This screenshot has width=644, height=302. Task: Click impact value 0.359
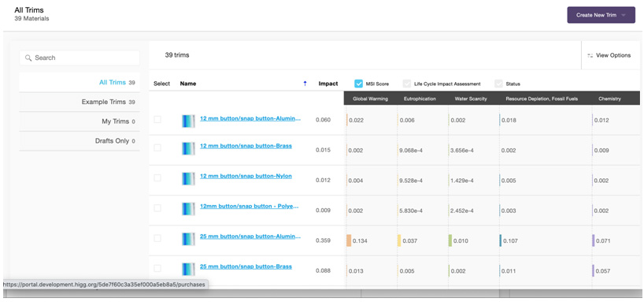coord(323,240)
